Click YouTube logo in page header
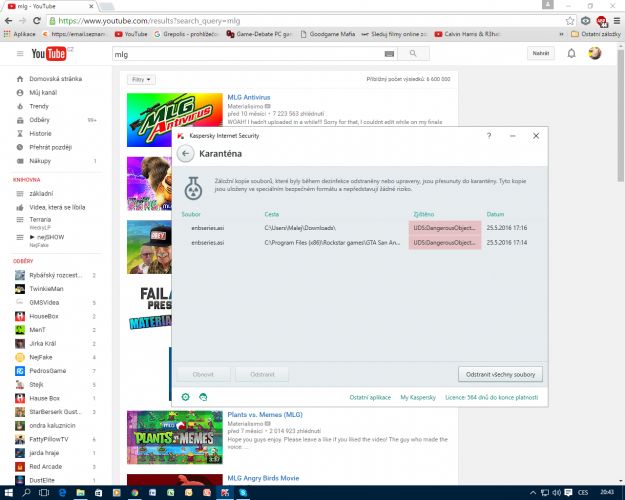 49,53
